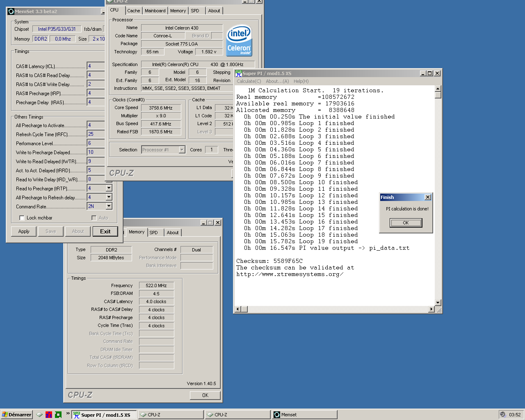Open Calculate menu in Super PI
The height and width of the screenshot is (420, 525).
click(249, 81)
